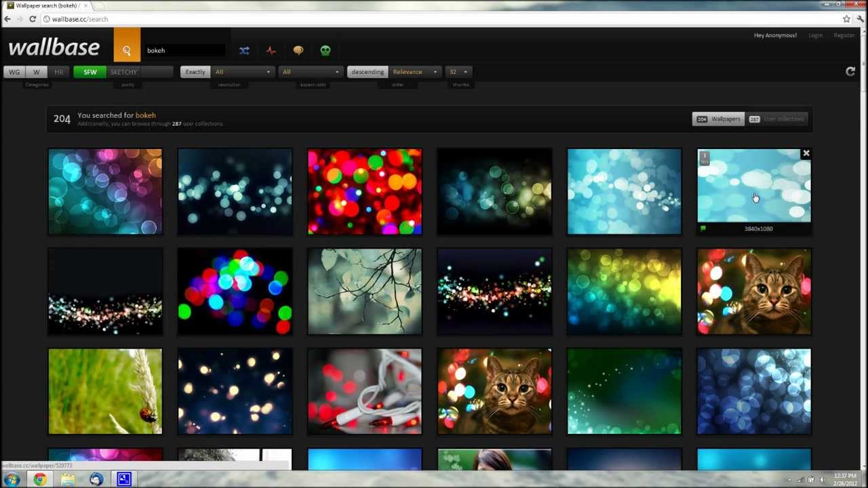The height and width of the screenshot is (488, 868).
Task: Open the second-row cat with bokeh thumbnail
Action: pos(754,291)
